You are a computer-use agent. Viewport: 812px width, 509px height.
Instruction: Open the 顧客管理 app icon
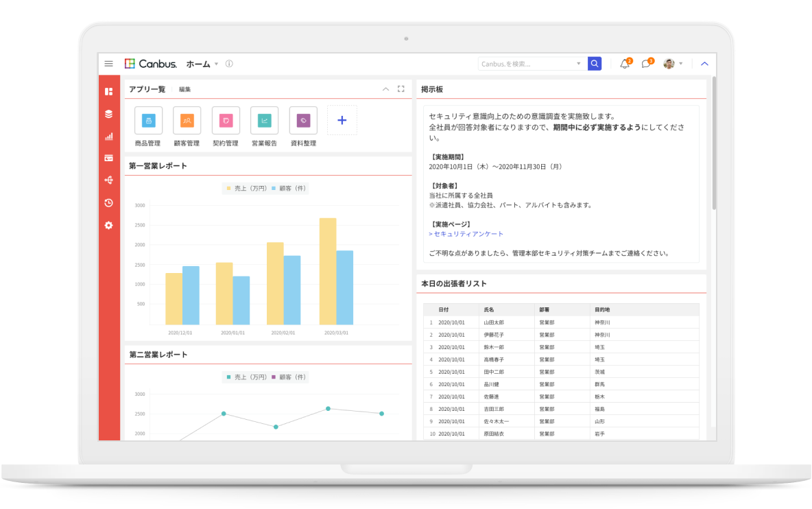tap(187, 121)
